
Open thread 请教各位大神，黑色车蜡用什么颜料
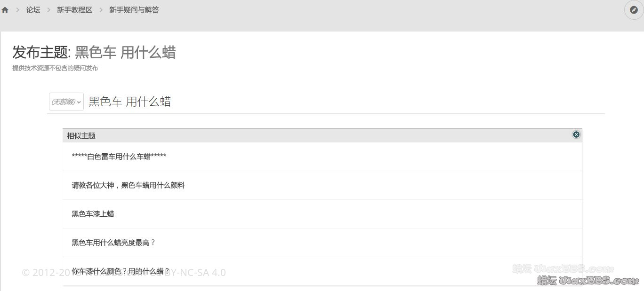pos(128,185)
